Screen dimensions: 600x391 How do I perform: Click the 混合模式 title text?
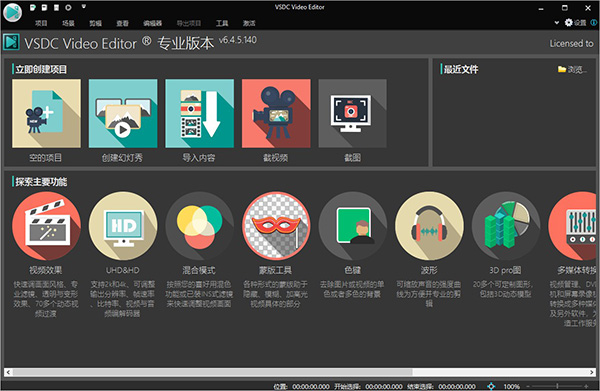(199, 270)
